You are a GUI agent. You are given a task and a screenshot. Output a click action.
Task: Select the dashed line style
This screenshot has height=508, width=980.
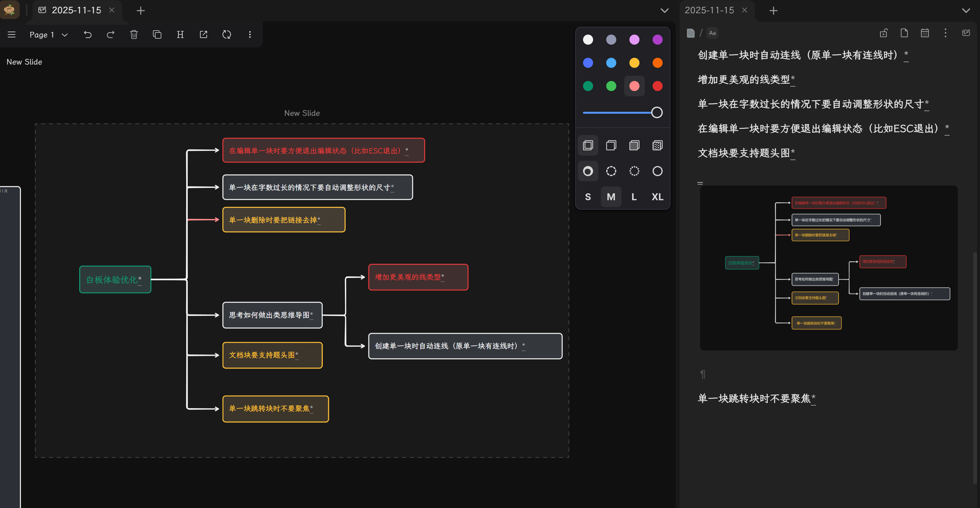pos(611,171)
